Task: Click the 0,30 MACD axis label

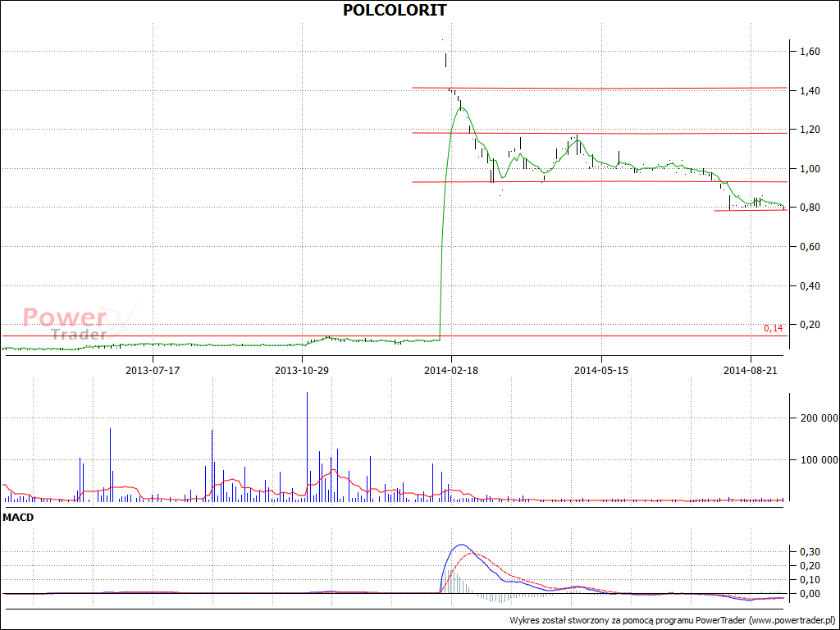Action: [x=808, y=552]
